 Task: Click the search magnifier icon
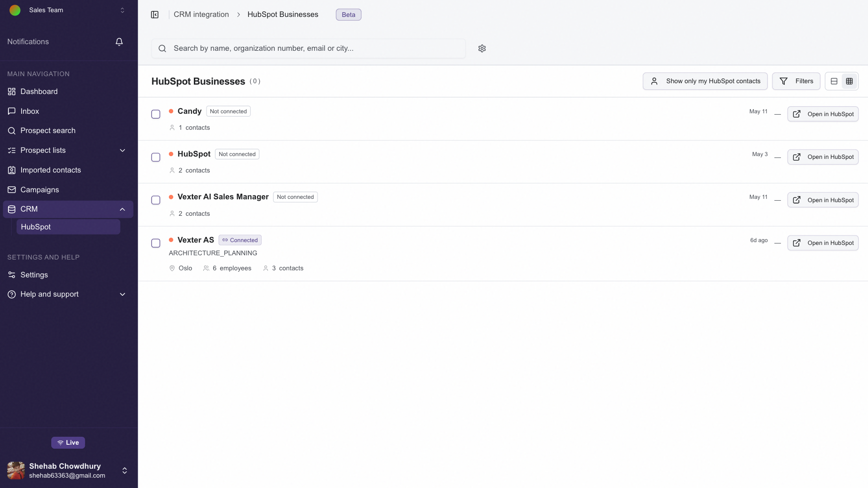[162, 48]
